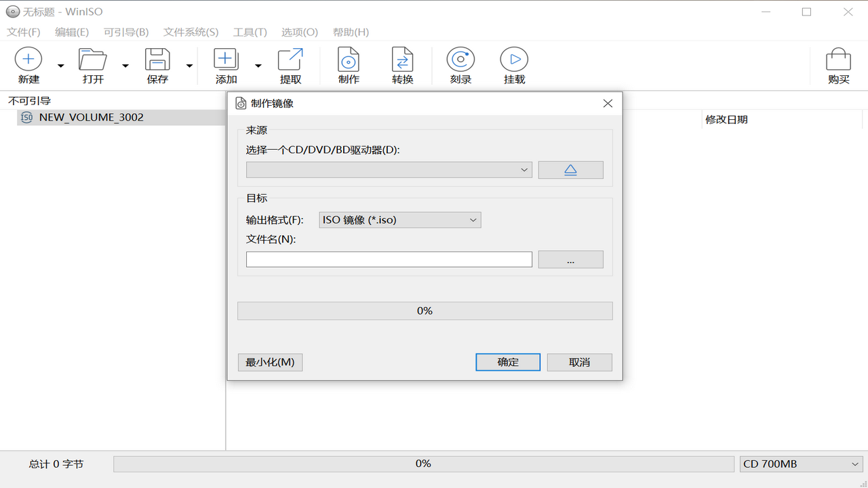Add files with the 添加 toolbar icon

(x=226, y=64)
